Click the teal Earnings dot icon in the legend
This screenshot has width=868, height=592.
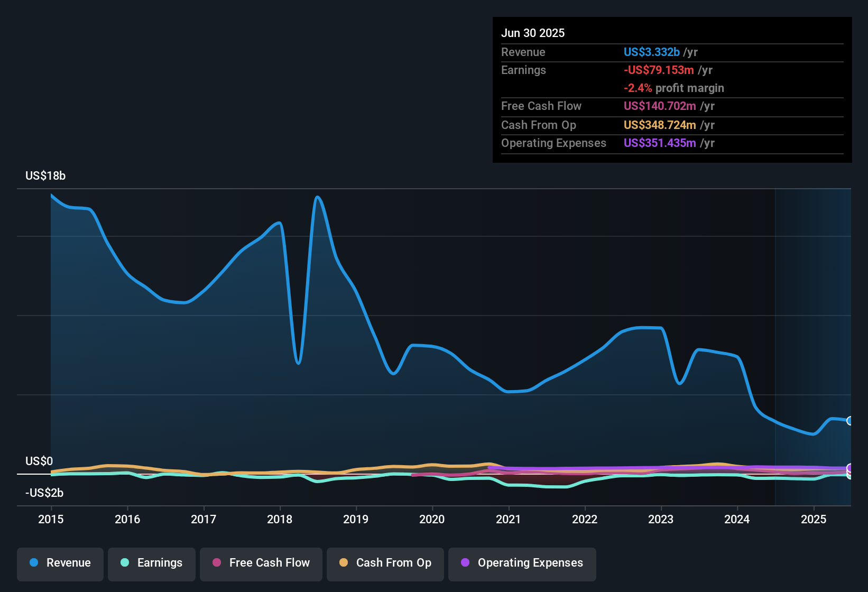125,563
